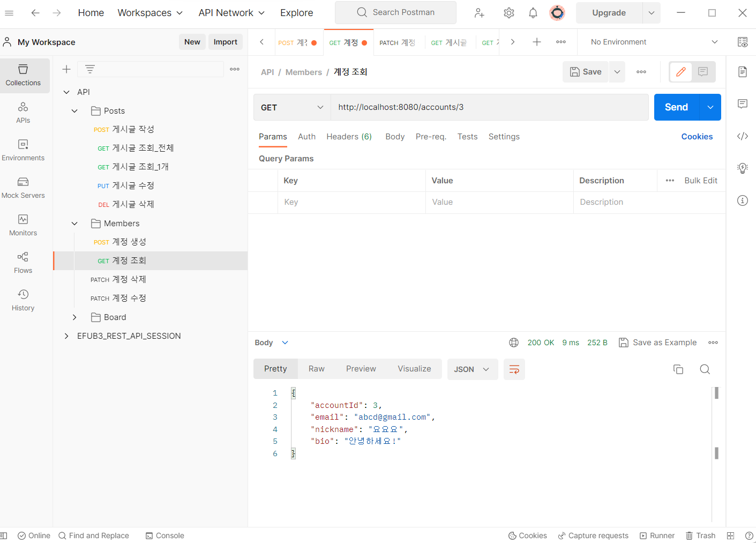
Task: Expand the EFUB3_REST_API_SESSION collection
Action: pos(66,336)
